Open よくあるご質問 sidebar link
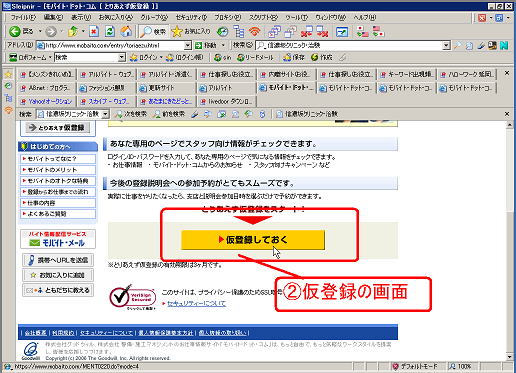 [58, 214]
